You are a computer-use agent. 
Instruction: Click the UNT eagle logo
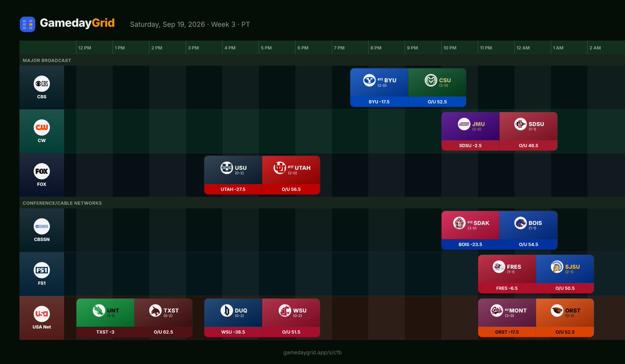[98, 311]
